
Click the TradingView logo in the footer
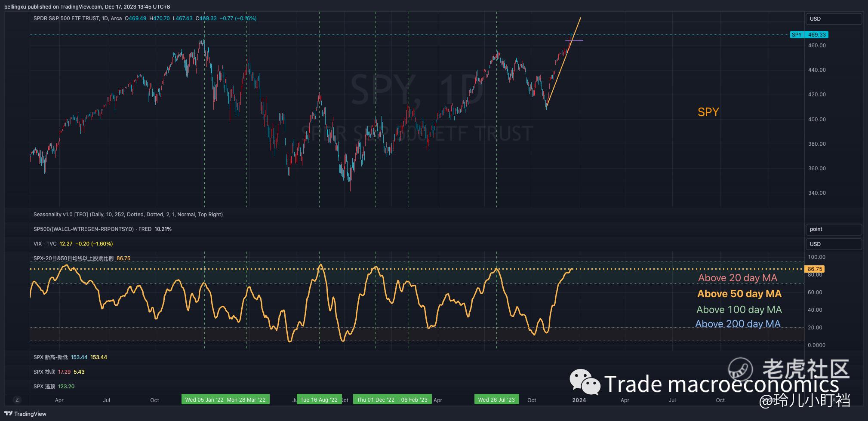(x=25, y=414)
